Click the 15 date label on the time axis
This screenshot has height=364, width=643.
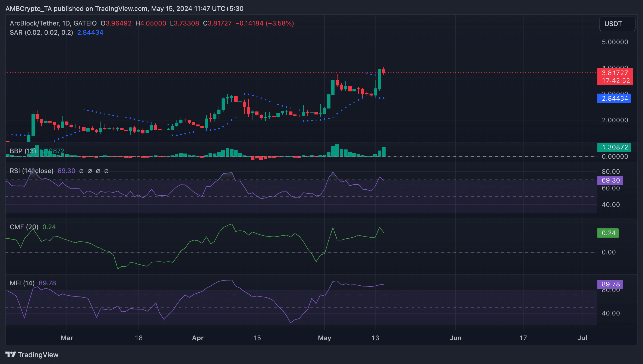tap(257, 338)
